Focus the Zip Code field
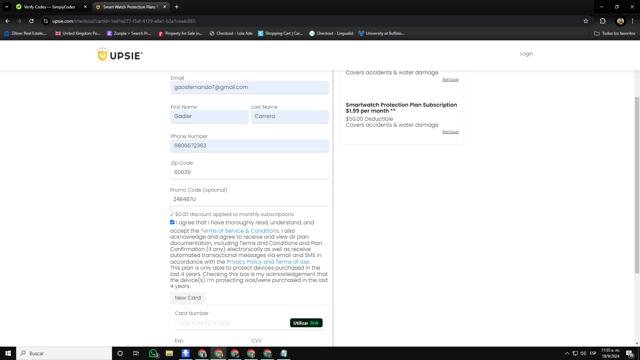The image size is (640, 360). (249, 172)
